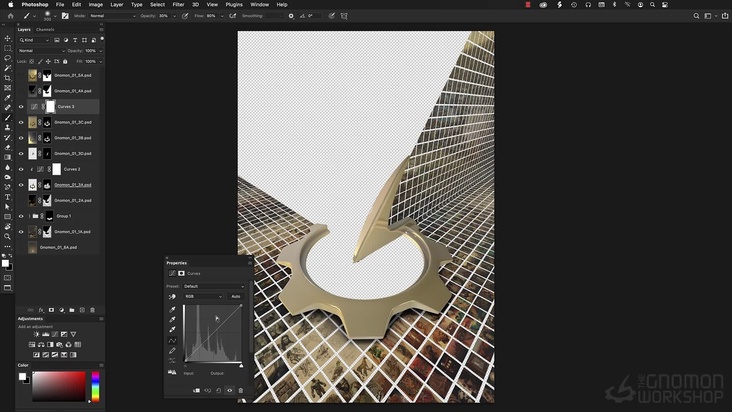Open the Layers panel options menu
This screenshot has width=732, height=412.
pyautogui.click(x=101, y=29)
